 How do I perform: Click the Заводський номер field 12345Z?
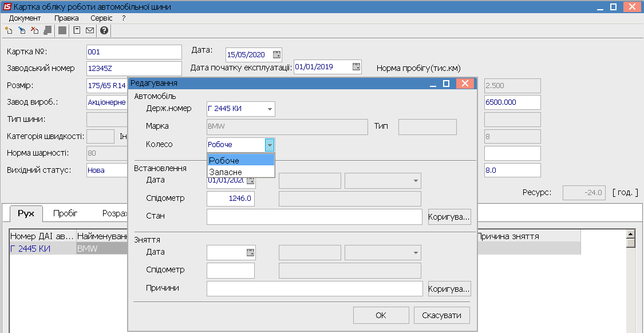(x=134, y=69)
